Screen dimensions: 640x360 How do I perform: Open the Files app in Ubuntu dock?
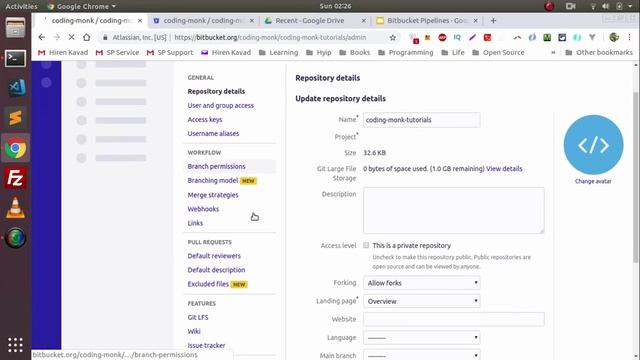point(16,28)
